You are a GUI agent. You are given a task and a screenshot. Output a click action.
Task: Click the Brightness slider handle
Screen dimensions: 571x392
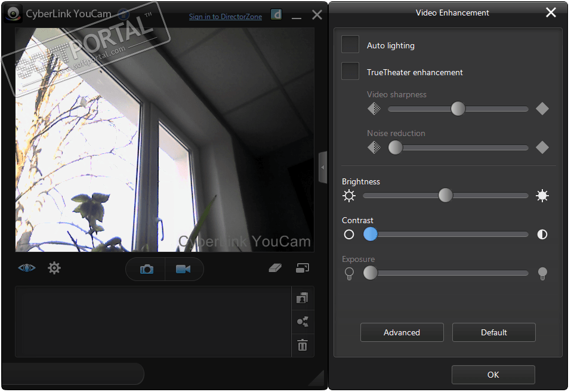point(445,195)
